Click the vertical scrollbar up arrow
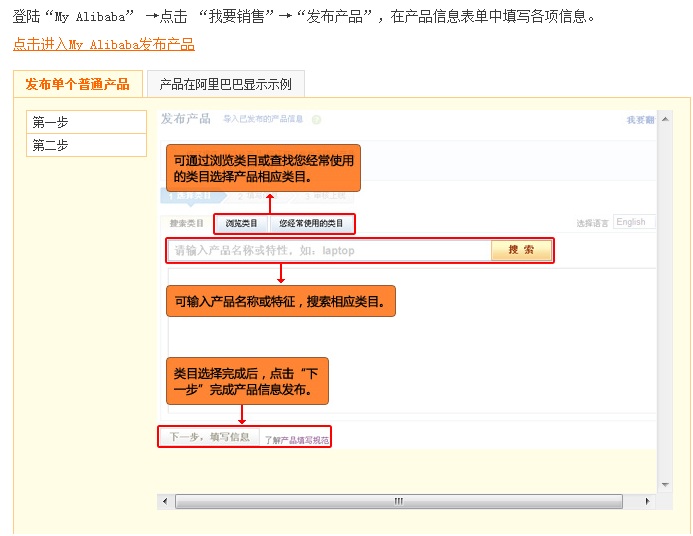 [665, 119]
